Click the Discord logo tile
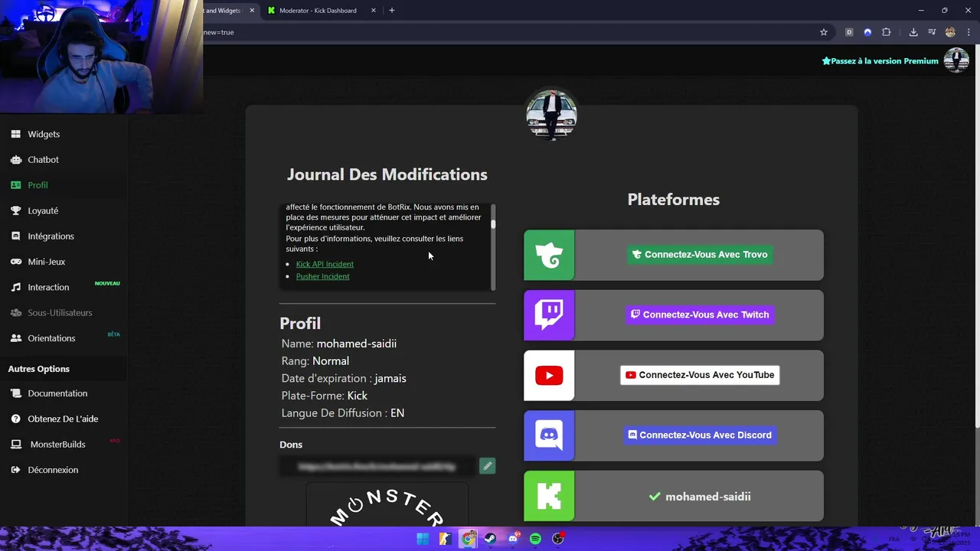980x551 pixels. click(549, 435)
